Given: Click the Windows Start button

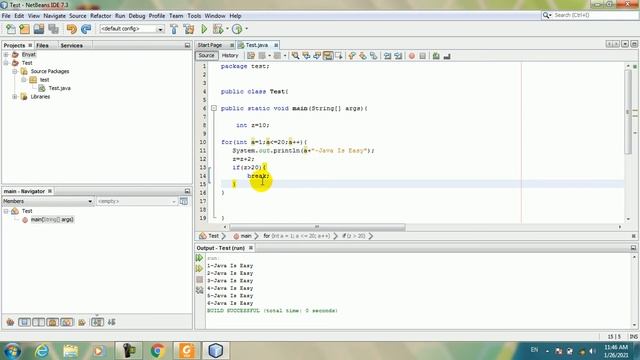Looking at the screenshot, I should click(x=12, y=351).
